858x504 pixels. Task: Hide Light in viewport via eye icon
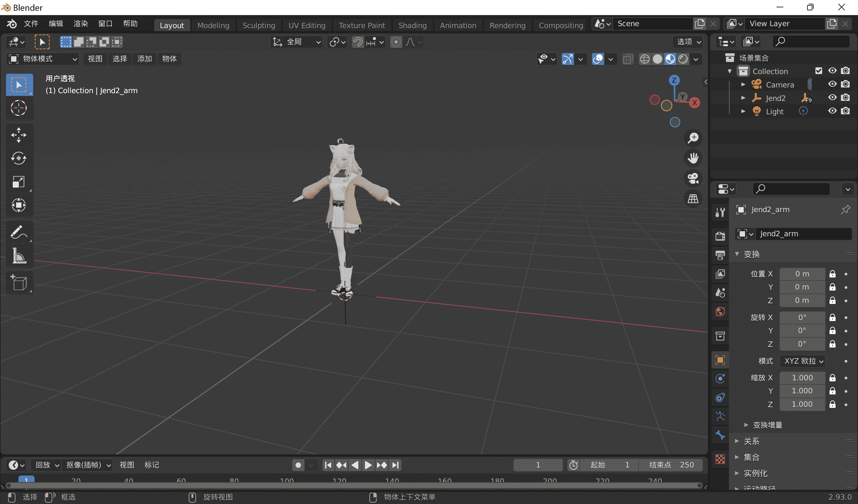click(x=833, y=111)
